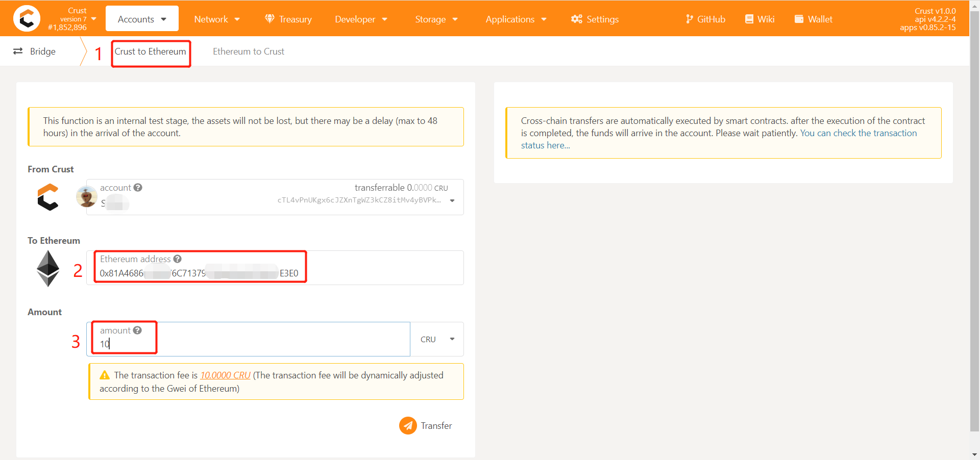
Task: Open the CRU unit dropdown
Action: click(437, 339)
